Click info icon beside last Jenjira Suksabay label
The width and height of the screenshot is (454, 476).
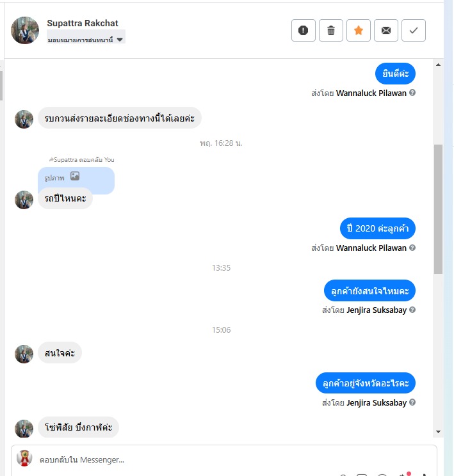[x=412, y=402]
